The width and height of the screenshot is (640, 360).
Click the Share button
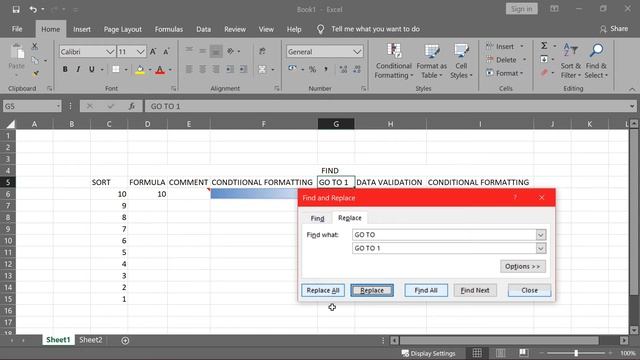(x=614, y=29)
